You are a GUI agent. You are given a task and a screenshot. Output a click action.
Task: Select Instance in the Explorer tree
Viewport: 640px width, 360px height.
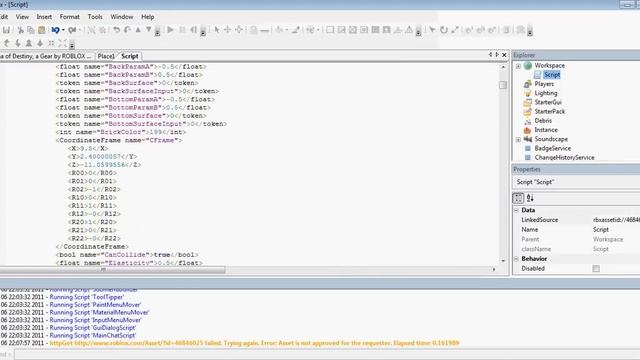[x=546, y=130]
